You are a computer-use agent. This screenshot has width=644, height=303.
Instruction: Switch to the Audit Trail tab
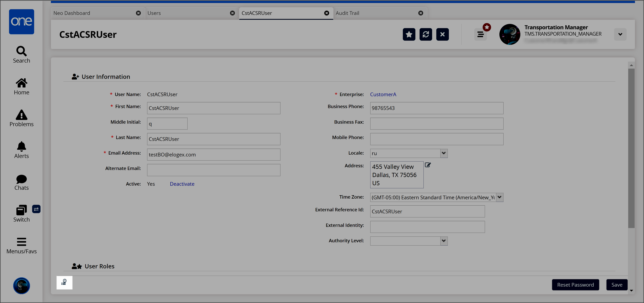click(x=347, y=13)
